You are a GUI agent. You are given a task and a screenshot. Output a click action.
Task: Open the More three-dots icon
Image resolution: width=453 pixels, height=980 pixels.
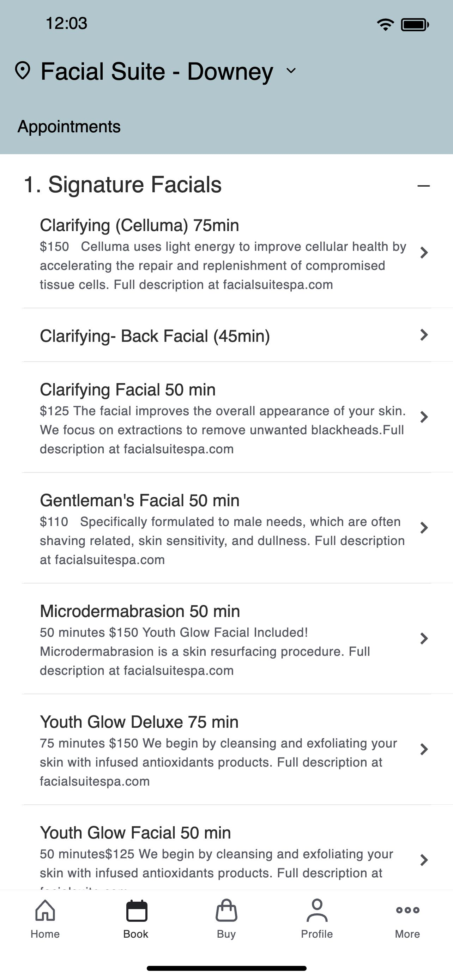point(407,911)
